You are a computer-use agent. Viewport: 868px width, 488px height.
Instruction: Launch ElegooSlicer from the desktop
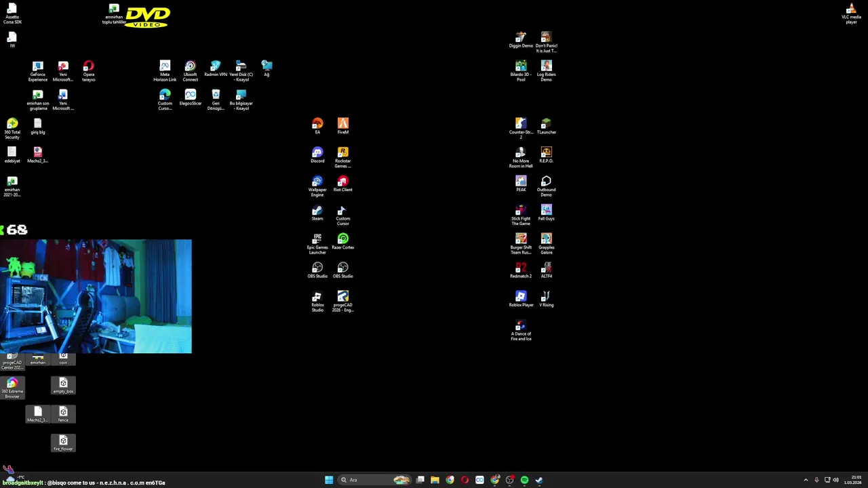[x=191, y=98]
